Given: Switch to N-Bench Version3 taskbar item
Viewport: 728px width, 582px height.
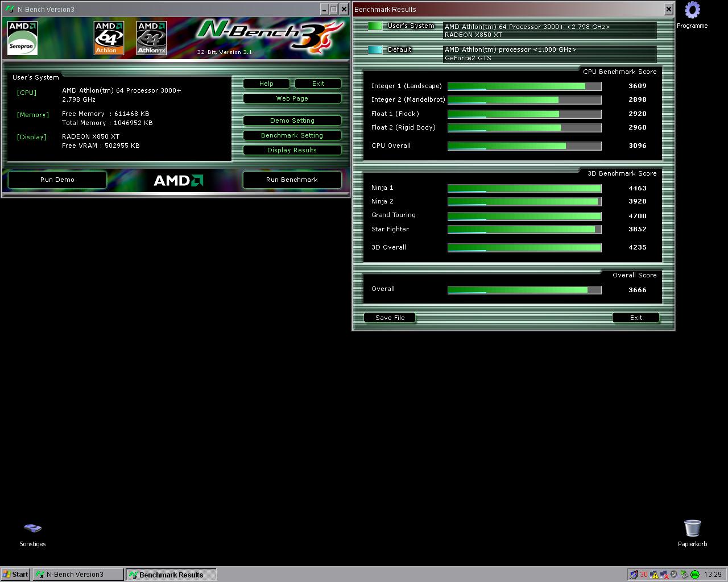Looking at the screenshot, I should [78, 575].
